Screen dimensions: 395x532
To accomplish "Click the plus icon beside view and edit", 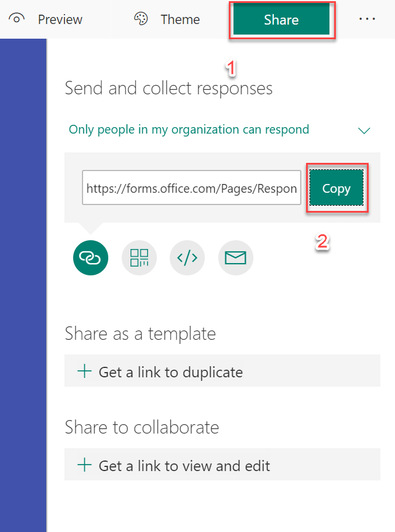I will (85, 465).
